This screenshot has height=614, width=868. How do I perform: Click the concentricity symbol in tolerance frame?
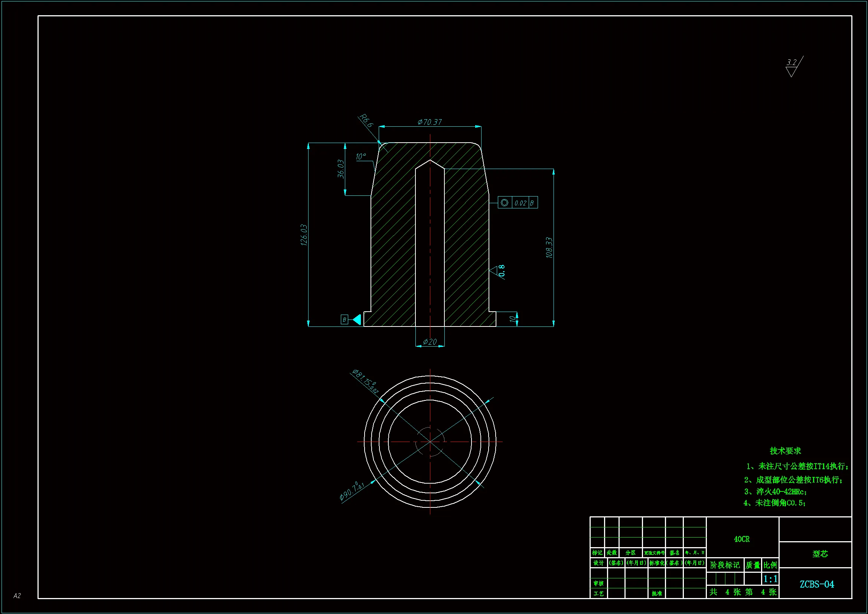click(x=504, y=203)
